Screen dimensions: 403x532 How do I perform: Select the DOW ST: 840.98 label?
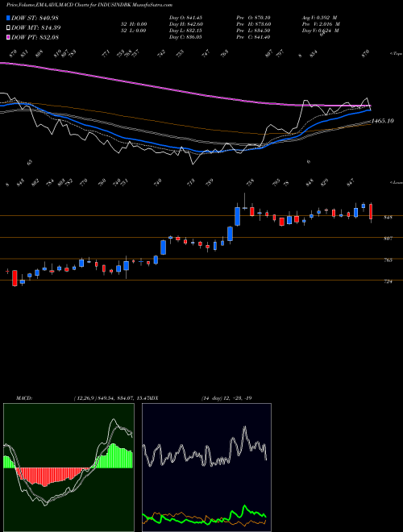click(x=35, y=18)
